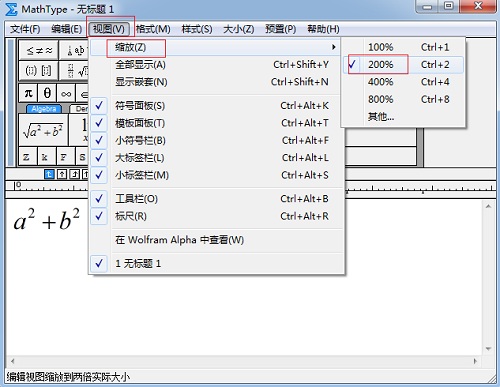This screenshot has width=500, height=387.
Task: Insert the square root a²+b² expression
Action: 43,130
